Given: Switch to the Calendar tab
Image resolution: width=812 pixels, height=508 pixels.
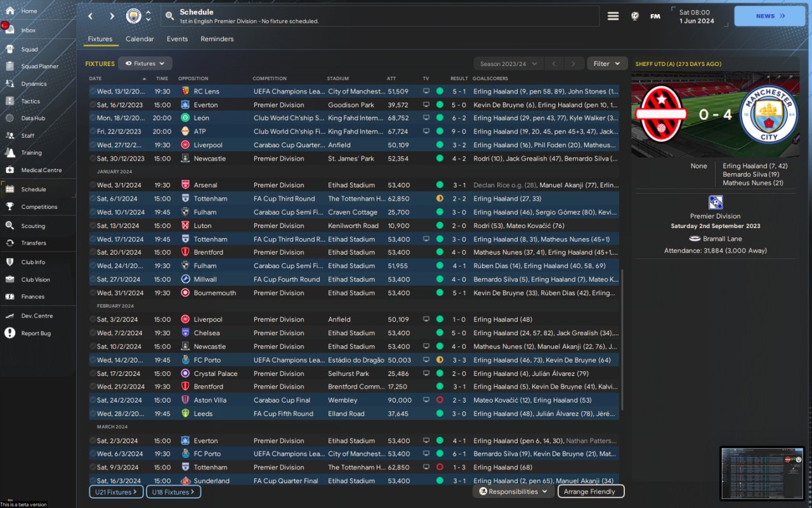Looking at the screenshot, I should point(140,39).
